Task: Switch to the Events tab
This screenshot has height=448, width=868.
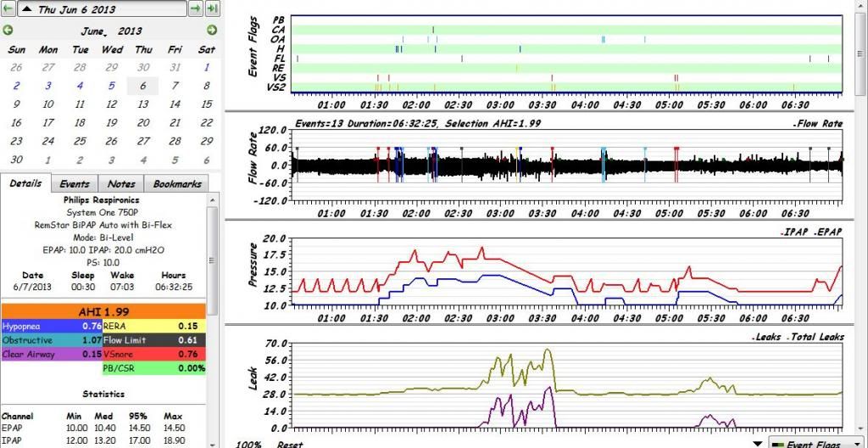Action: coord(75,183)
